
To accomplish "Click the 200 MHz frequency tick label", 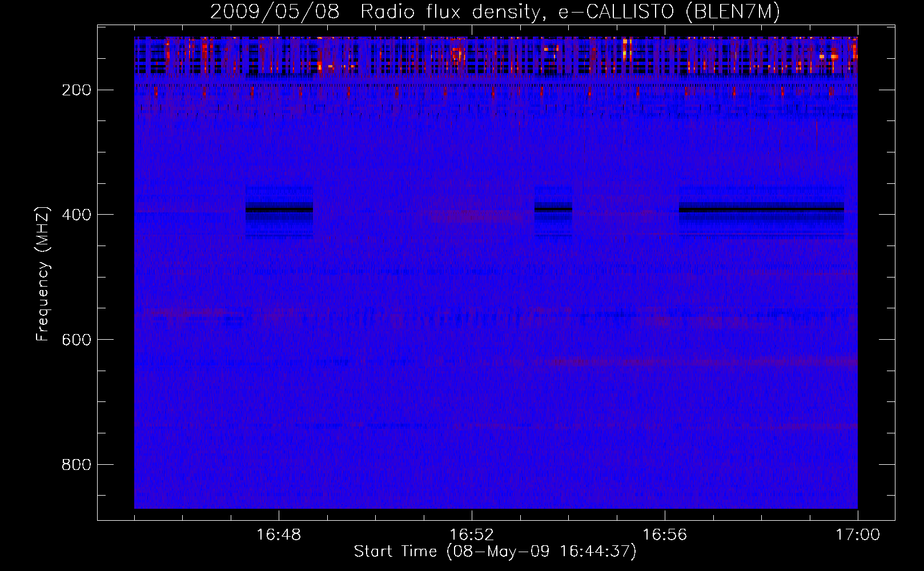I will pyautogui.click(x=76, y=90).
